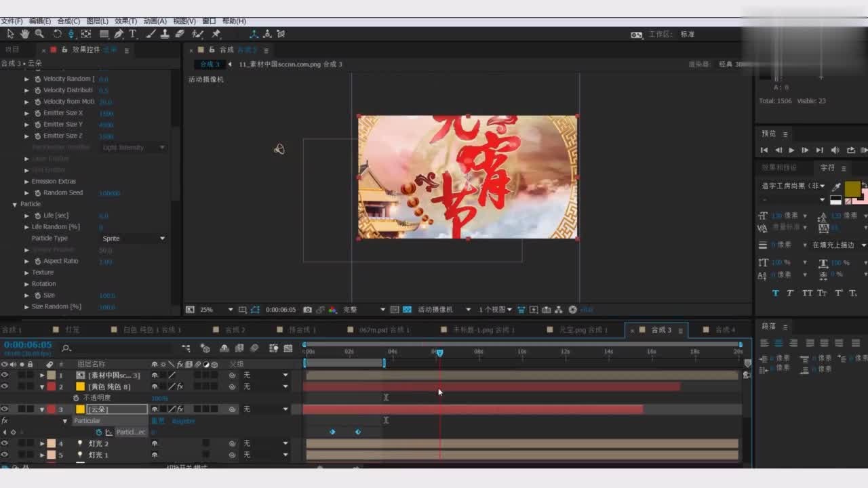Open the 效果(T) menu
This screenshot has height=488, width=868.
coord(125,21)
